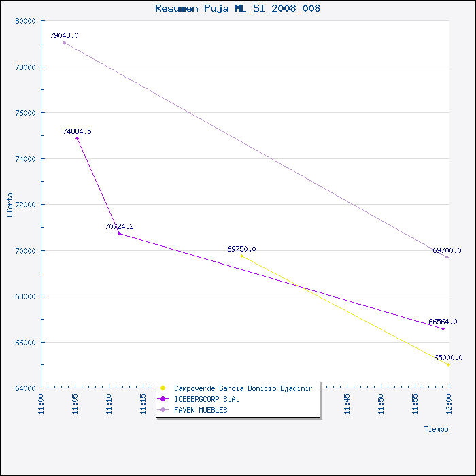The image size is (476, 476).
Task: Click the 70724.2 data point marker
Action: (x=119, y=233)
